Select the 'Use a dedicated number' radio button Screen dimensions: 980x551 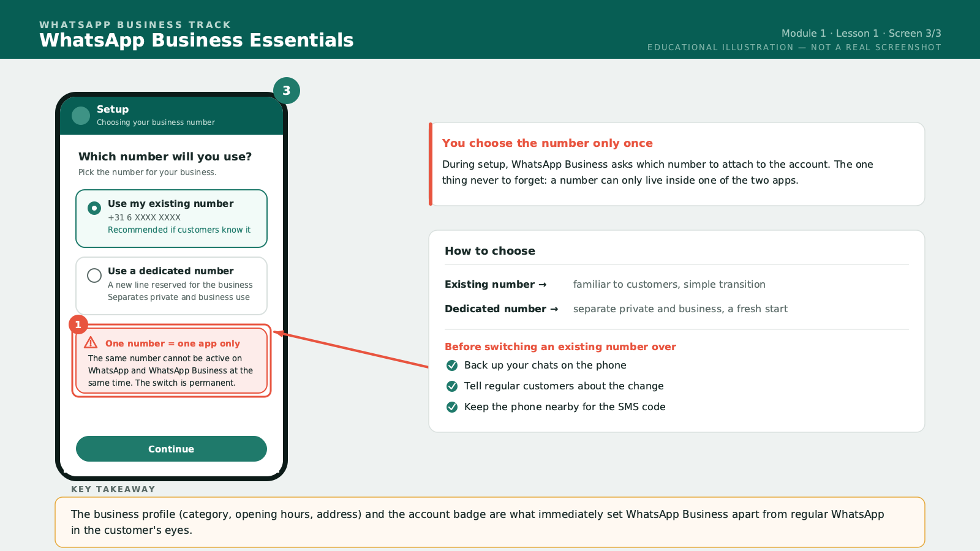tap(94, 275)
